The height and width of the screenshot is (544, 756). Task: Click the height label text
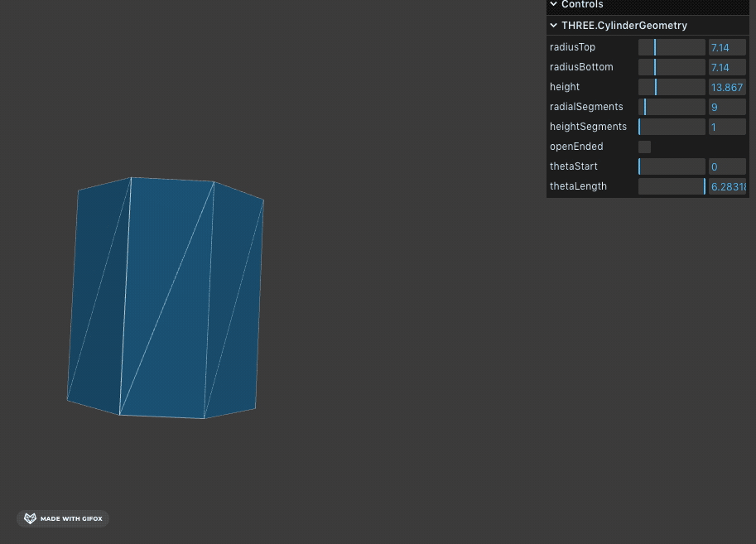tap(565, 87)
